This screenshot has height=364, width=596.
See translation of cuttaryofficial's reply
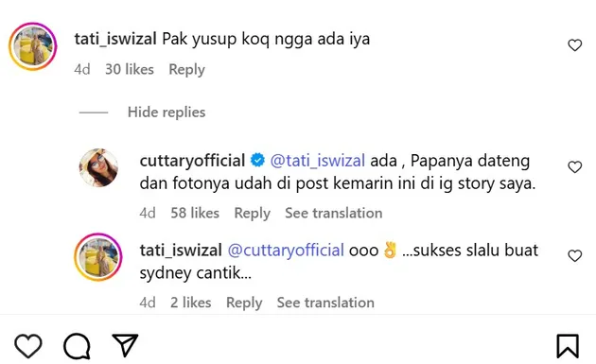point(334,213)
